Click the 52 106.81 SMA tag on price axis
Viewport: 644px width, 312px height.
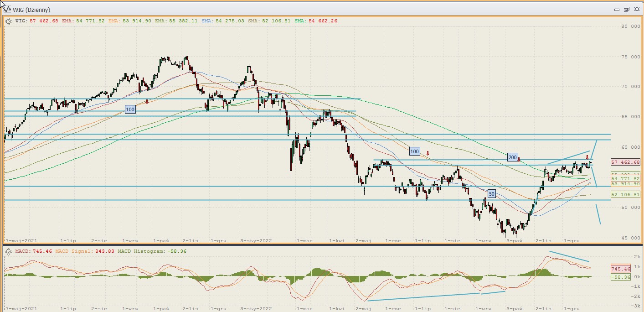point(625,194)
